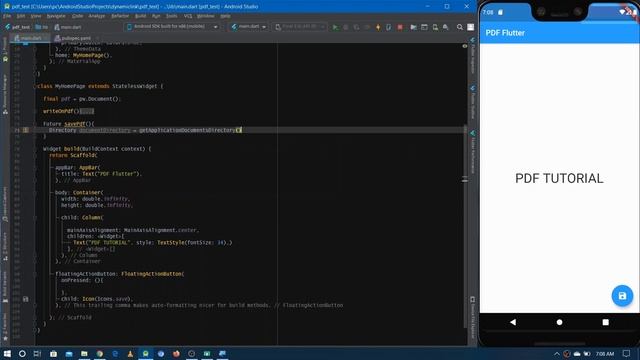Click the PDF TUTORIAL text in emulator

(559, 178)
